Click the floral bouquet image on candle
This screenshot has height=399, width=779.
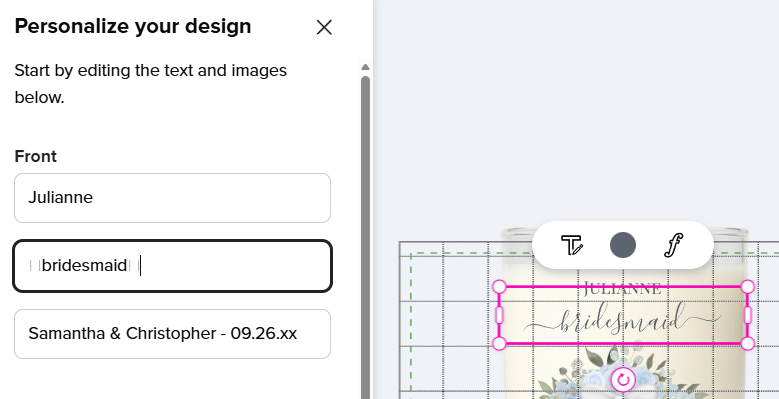623,373
